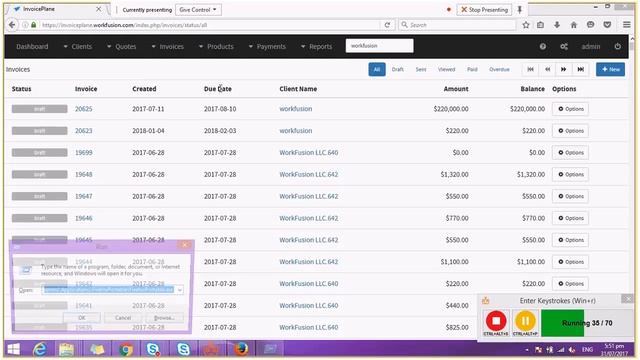Click the InvoicePlane browser tab

pyautogui.click(x=56, y=9)
